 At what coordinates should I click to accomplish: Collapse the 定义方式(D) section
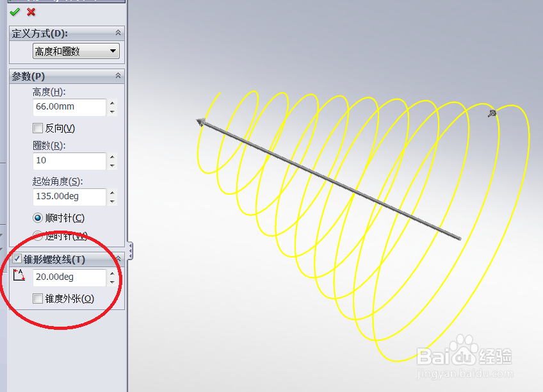pos(118,33)
